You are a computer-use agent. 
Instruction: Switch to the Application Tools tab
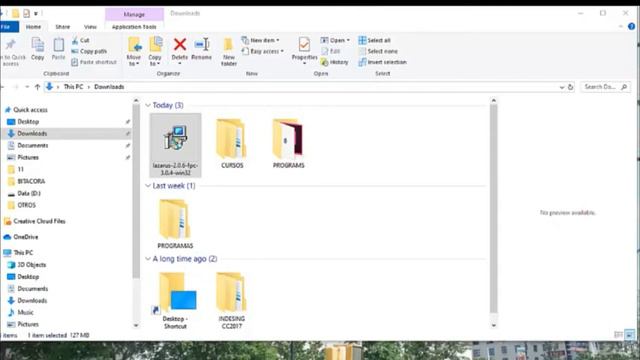click(x=134, y=27)
